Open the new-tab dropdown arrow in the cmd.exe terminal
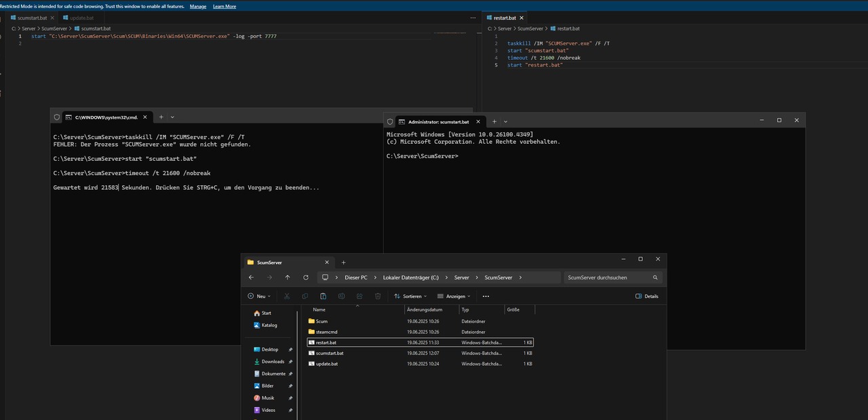 (172, 117)
